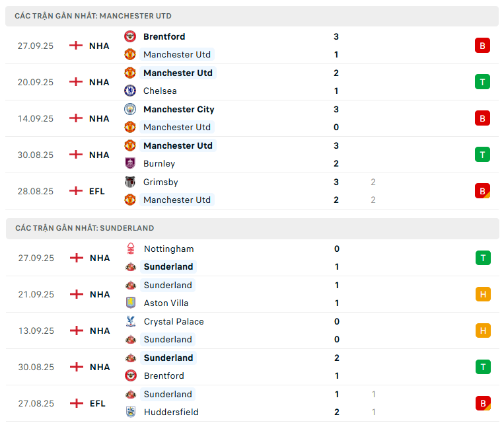Click the Grimsby club crest icon

point(130,182)
